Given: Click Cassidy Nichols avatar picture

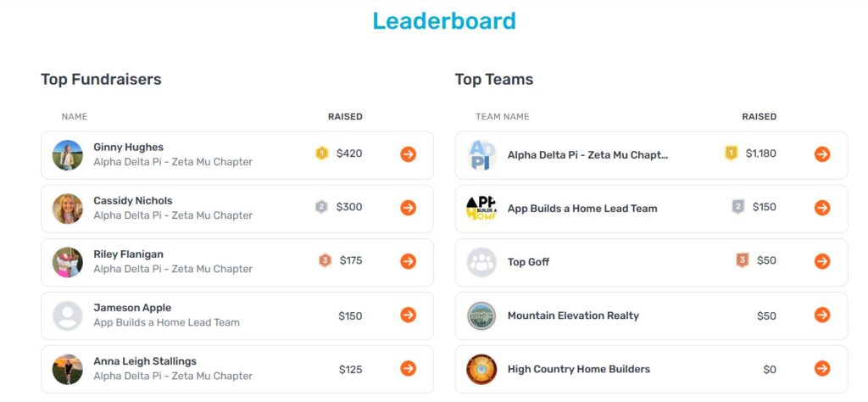Looking at the screenshot, I should [68, 209].
